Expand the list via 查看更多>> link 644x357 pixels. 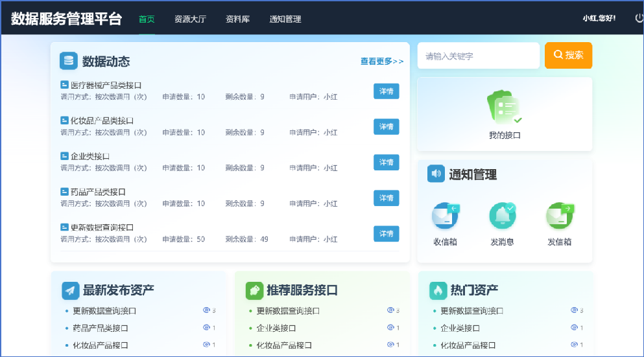pos(381,62)
